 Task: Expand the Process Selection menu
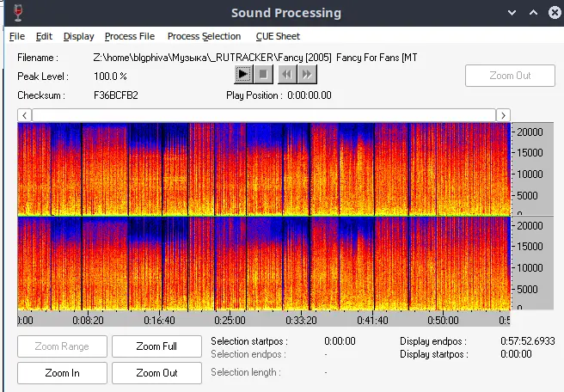[x=204, y=36]
